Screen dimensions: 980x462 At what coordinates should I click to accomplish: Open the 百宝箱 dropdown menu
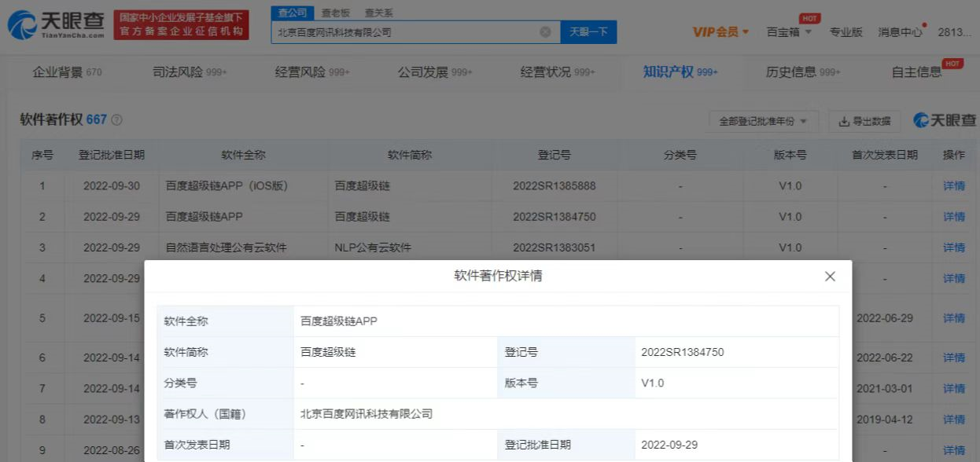(789, 32)
